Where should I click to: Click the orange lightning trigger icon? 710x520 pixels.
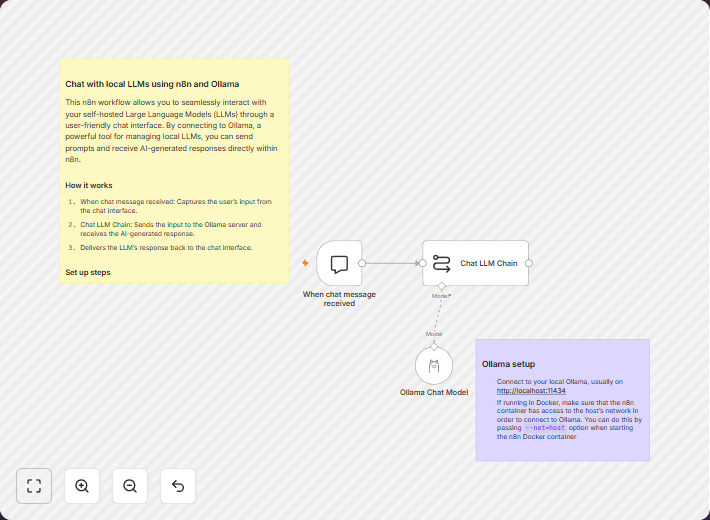tap(305, 263)
